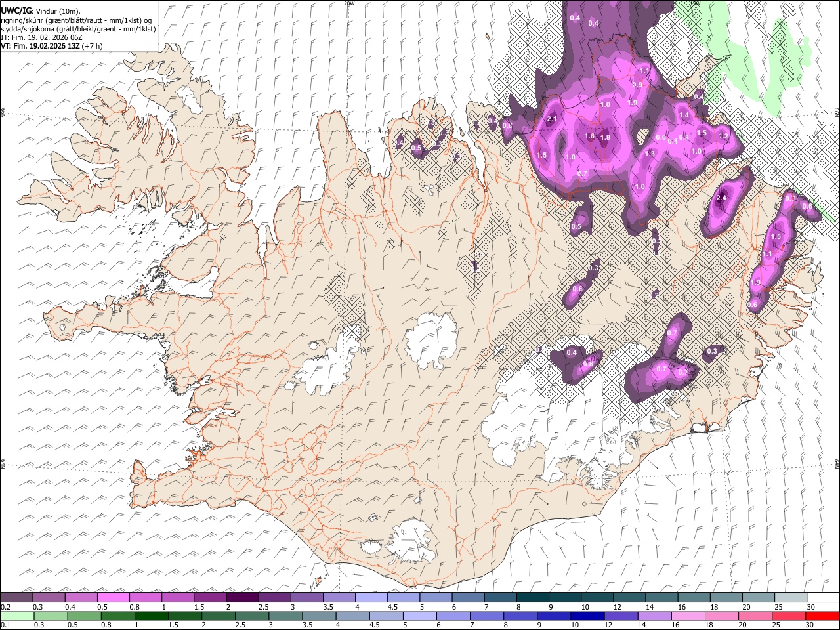Click the 1.8 precipitation value on the map

tap(605, 137)
